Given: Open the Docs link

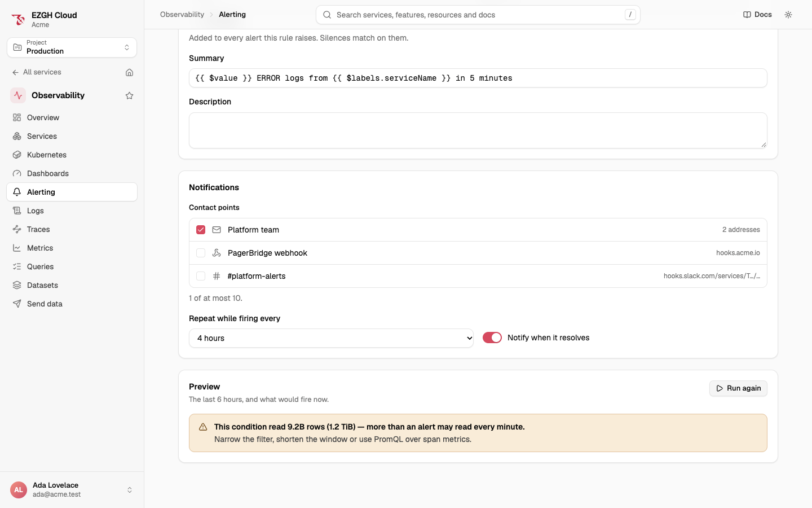Looking at the screenshot, I should click(757, 15).
